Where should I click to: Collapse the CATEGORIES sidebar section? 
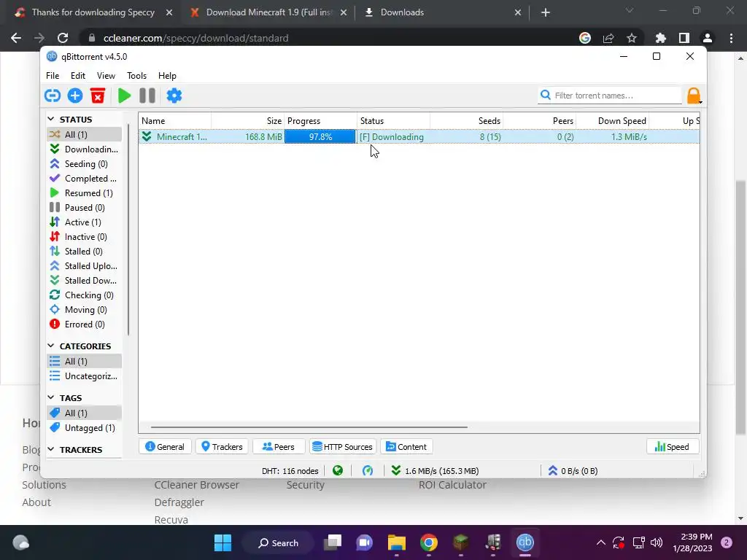tap(51, 346)
